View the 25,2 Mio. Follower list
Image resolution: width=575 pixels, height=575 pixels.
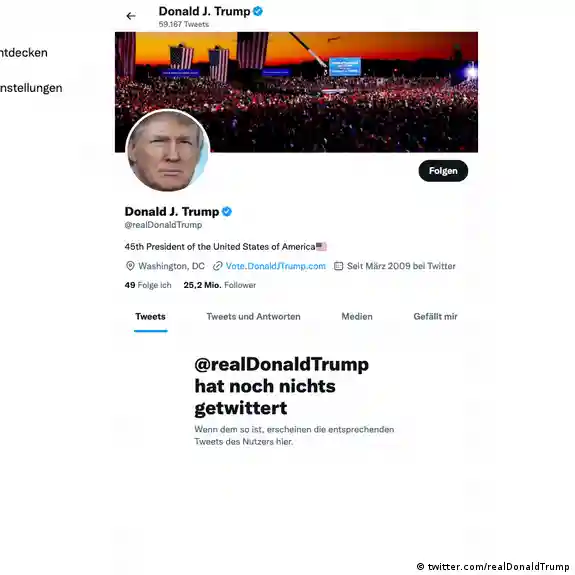pos(220,285)
